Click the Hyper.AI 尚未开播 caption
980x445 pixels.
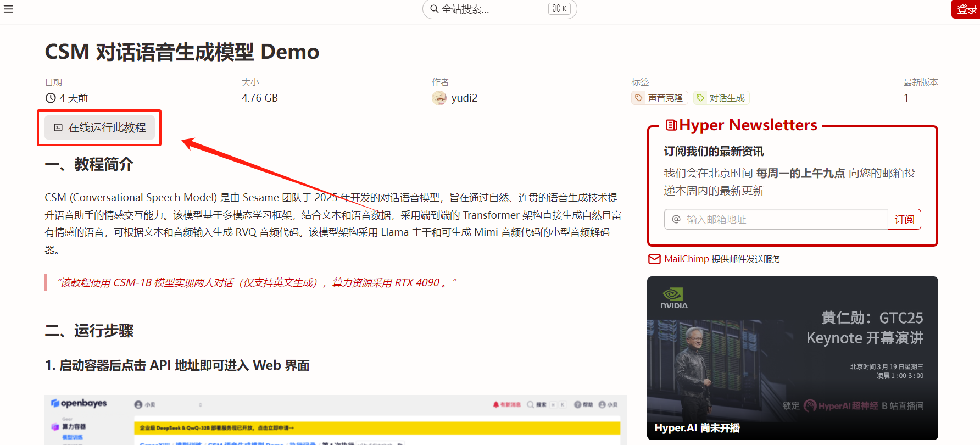click(697, 428)
